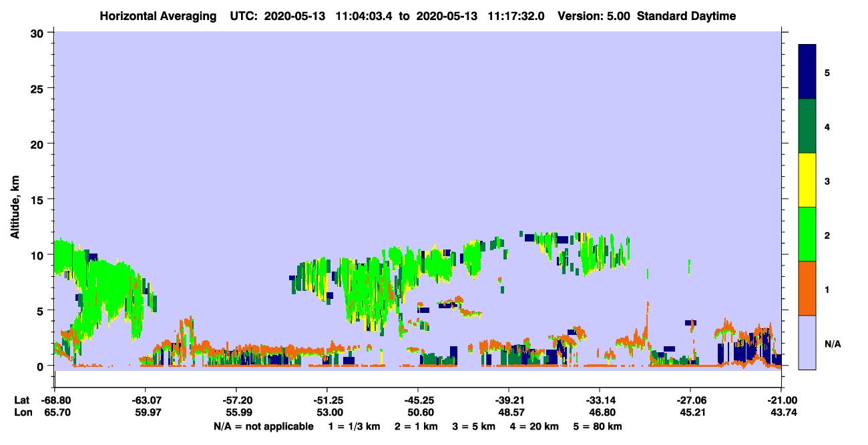The image size is (868, 445).
Task: Click the "Standard Daytime" label
Action: 686,16
